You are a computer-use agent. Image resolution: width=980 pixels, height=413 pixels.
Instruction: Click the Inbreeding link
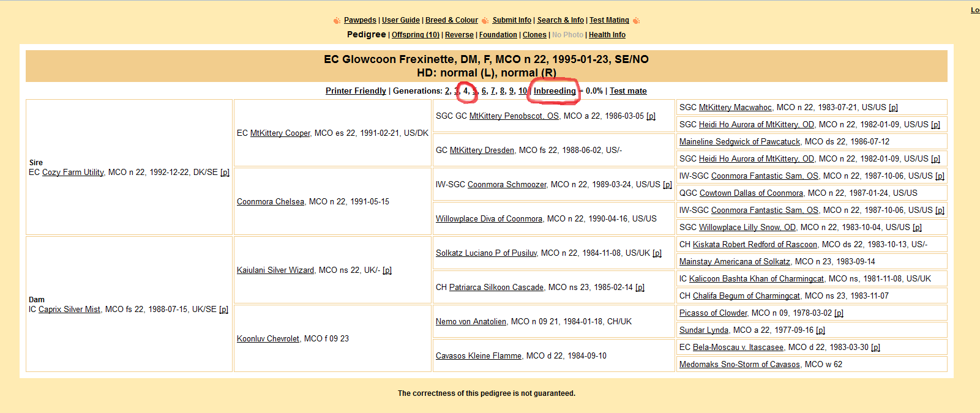tap(555, 91)
